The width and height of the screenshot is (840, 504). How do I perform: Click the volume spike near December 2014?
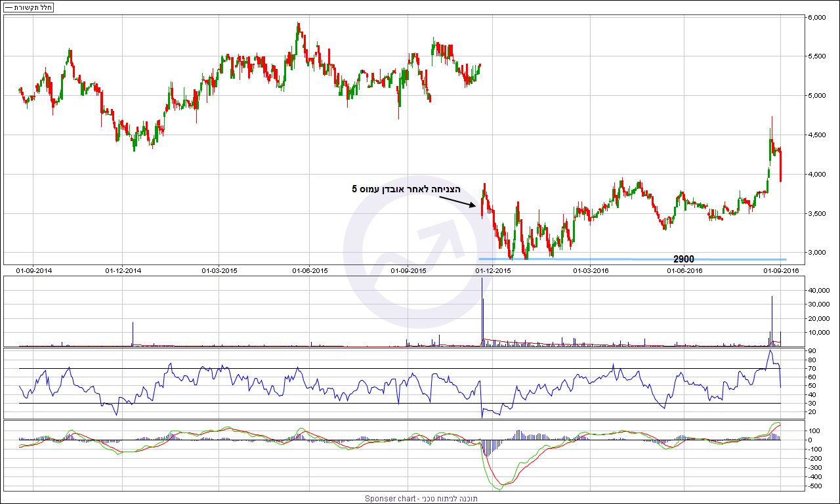pyautogui.click(x=133, y=334)
